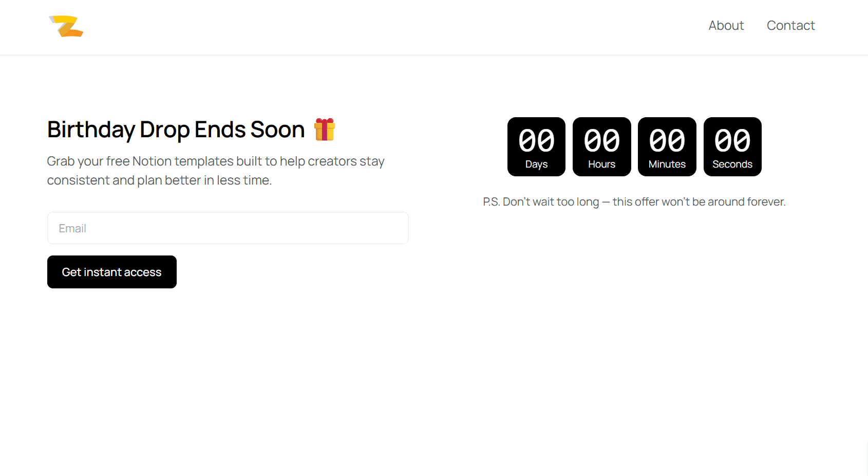
Task: Click the Seconds label text
Action: [x=732, y=164]
